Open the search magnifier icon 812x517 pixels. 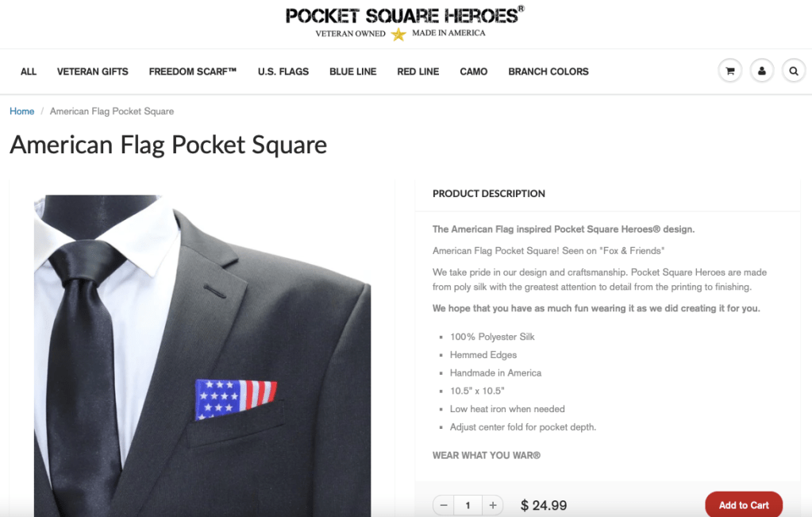coord(794,71)
